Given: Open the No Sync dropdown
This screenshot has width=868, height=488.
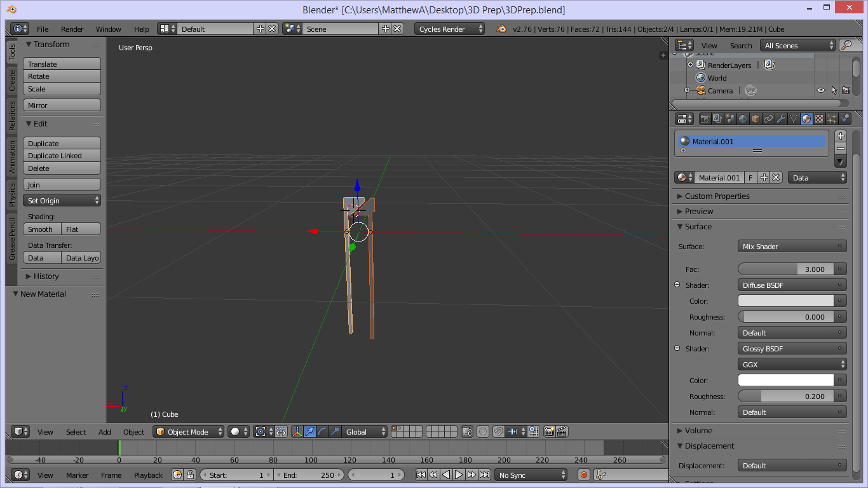Looking at the screenshot, I should click(531, 475).
